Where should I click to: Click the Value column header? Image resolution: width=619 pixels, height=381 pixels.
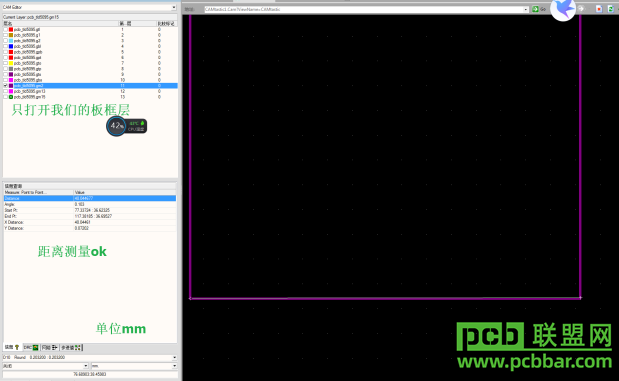pos(125,192)
